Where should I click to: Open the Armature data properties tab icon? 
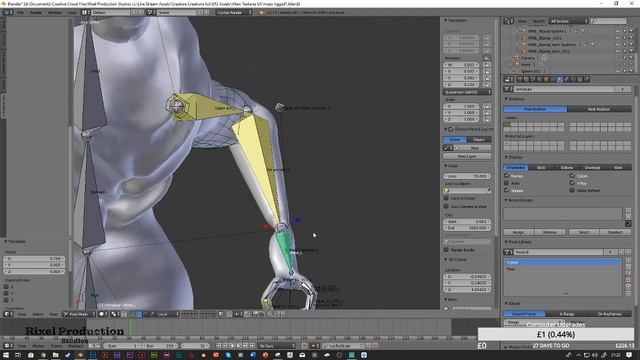pyautogui.click(x=560, y=80)
